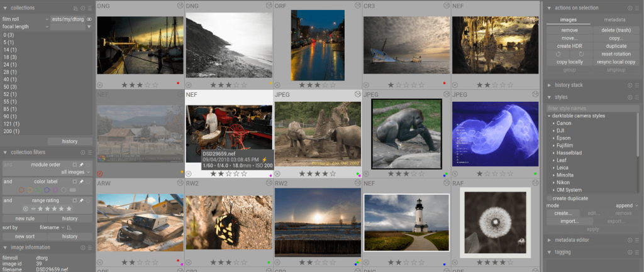Switch to the images tab
The height and width of the screenshot is (272, 644).
(x=569, y=19)
